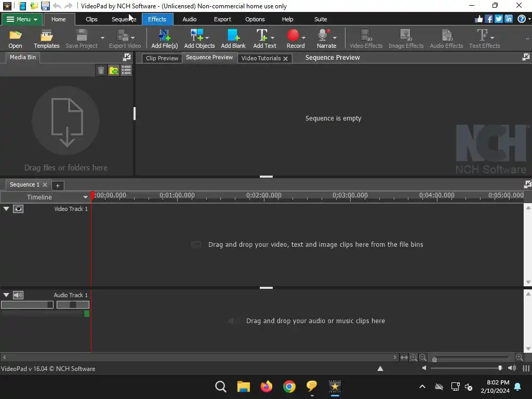Viewport: 532px width, 399px height.
Task: Close the Sequence 1 tab
Action: [x=45, y=184]
